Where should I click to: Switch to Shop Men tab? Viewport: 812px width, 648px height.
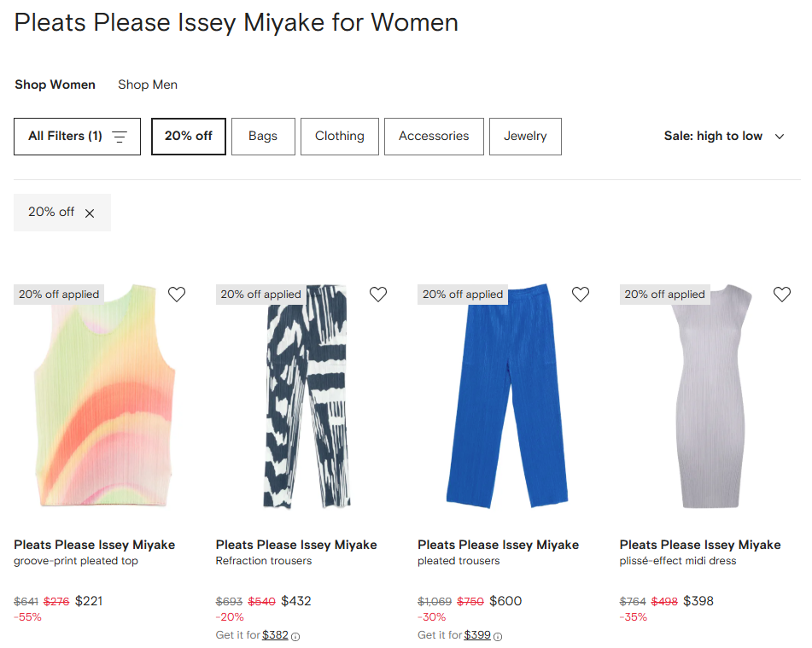coord(148,85)
